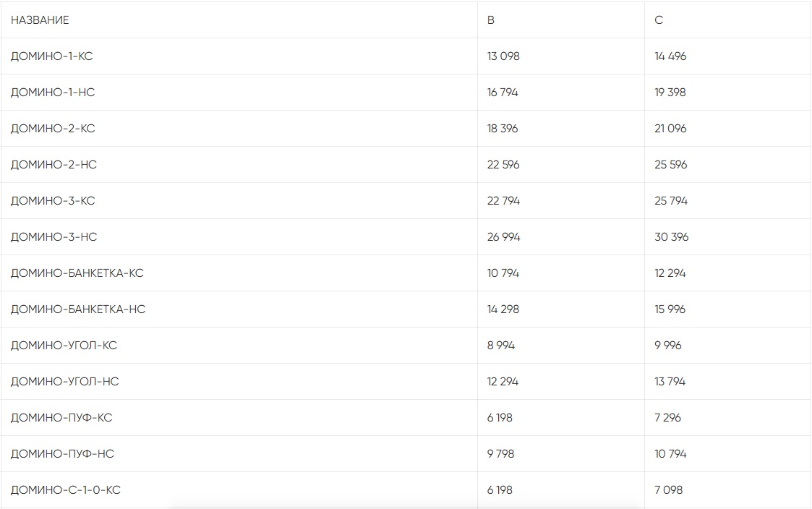Screen dimensions: 812x509
Task: Click the ДОМИНО-2-НС product name
Action: [x=54, y=165]
